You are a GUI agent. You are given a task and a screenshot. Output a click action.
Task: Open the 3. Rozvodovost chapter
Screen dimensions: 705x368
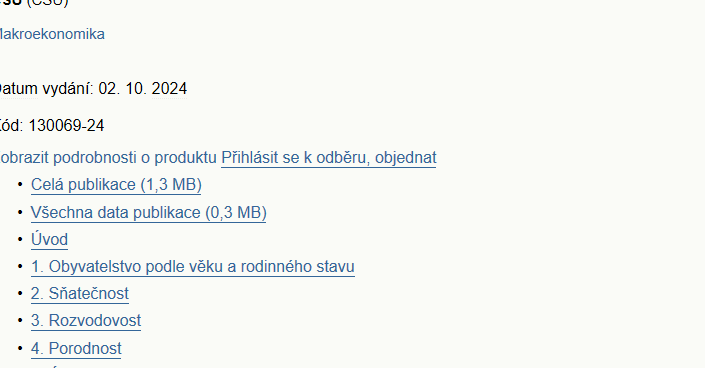coord(86,320)
